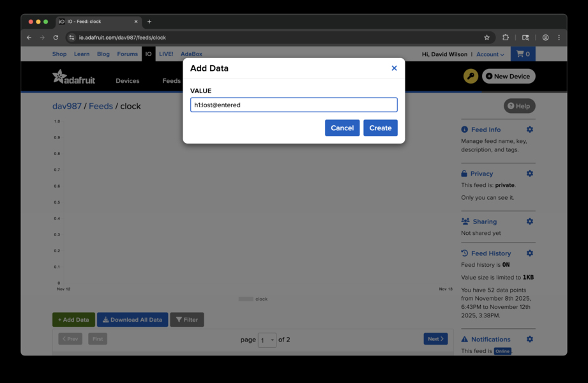The width and height of the screenshot is (588, 383).
Task: Open the browser extensions puzzle icon
Action: [x=504, y=37]
